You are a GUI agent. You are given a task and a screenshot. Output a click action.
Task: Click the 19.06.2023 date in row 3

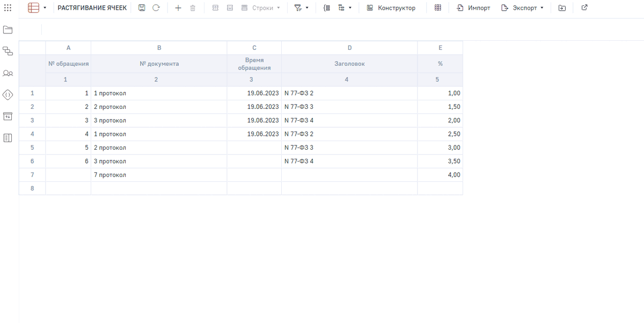tap(254, 121)
